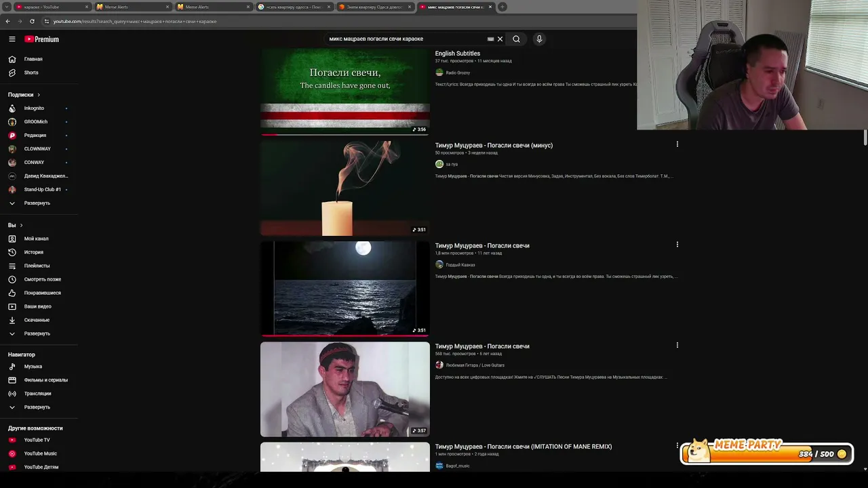The height and width of the screenshot is (488, 868).
Task: Open more options for the Любимая Гитара video
Action: tap(677, 345)
